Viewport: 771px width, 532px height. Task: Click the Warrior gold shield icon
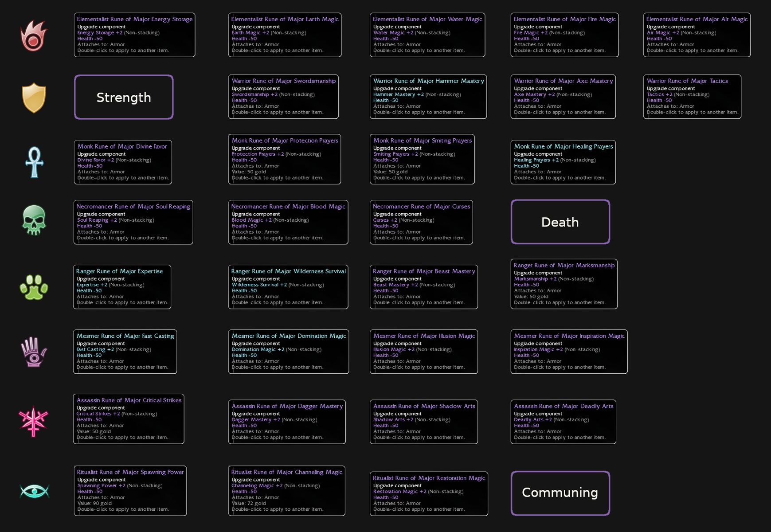pos(34,98)
